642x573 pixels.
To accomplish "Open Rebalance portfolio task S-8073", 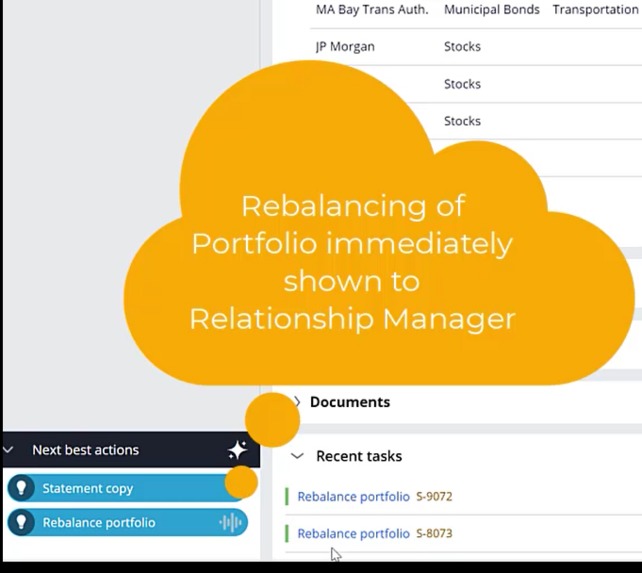I will [353, 533].
